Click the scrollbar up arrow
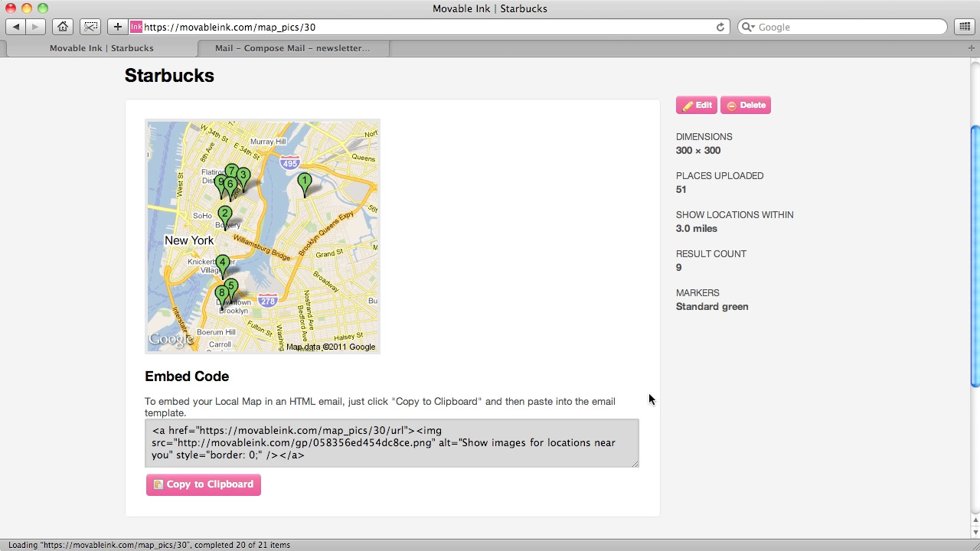Viewport: 980px width, 551px height. click(x=975, y=521)
